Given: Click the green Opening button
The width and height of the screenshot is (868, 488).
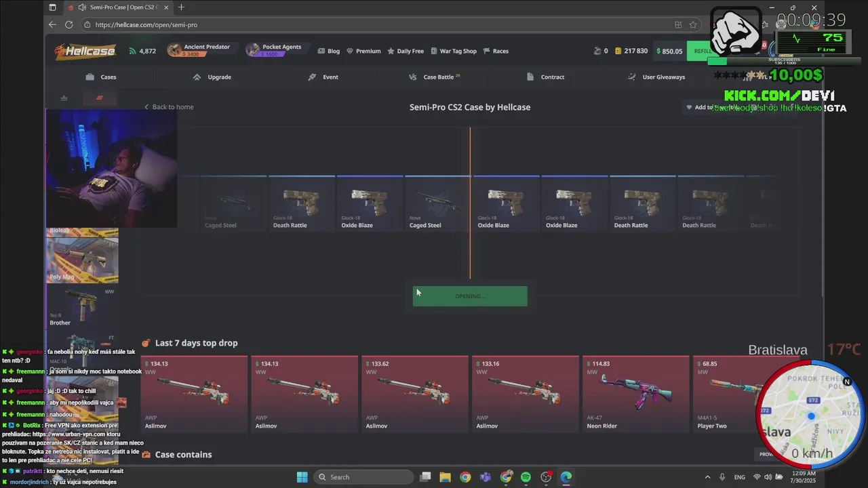Looking at the screenshot, I should click(x=470, y=296).
